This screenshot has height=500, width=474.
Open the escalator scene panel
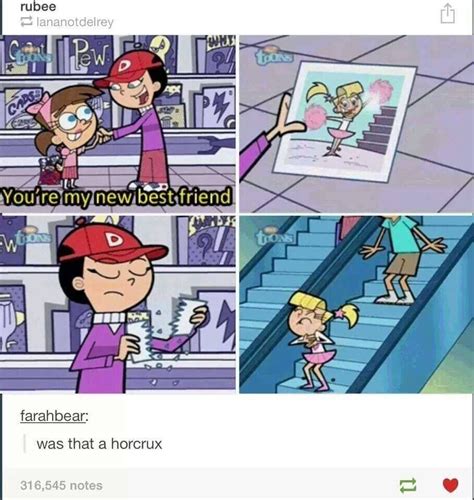[x=356, y=304]
